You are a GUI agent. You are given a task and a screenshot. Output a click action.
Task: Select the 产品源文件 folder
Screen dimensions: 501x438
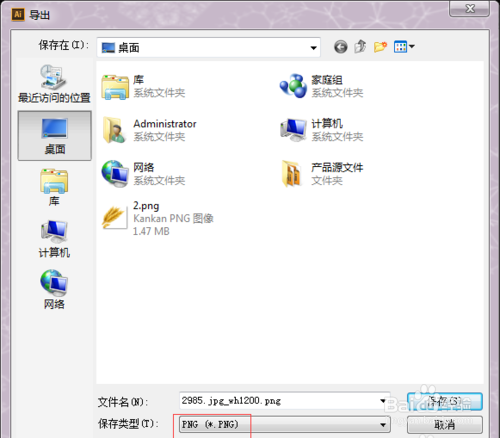[x=321, y=174]
